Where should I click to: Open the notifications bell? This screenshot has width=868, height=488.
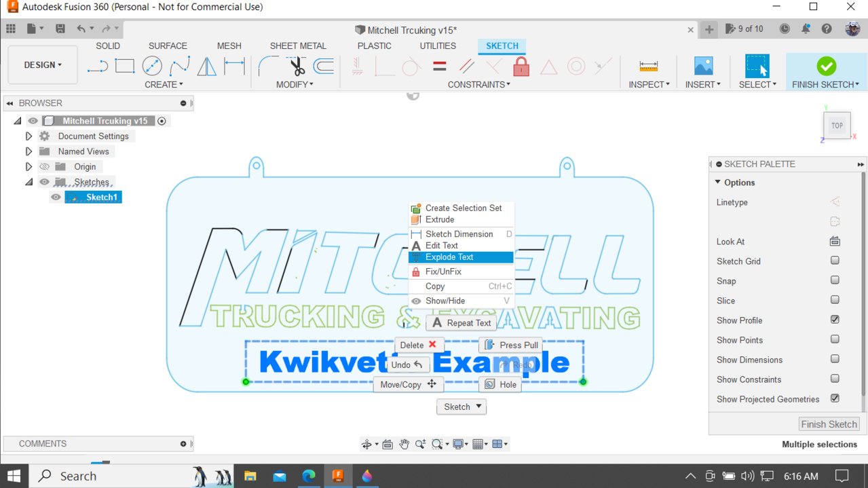click(806, 29)
